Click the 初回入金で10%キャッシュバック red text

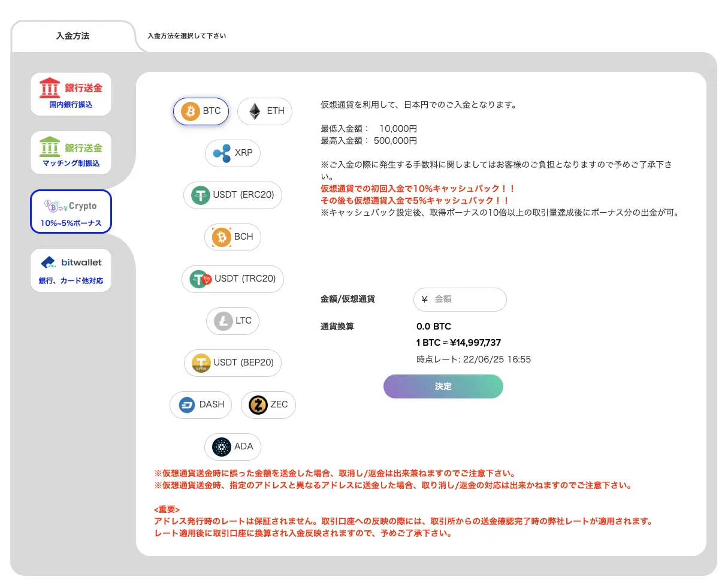[418, 189]
